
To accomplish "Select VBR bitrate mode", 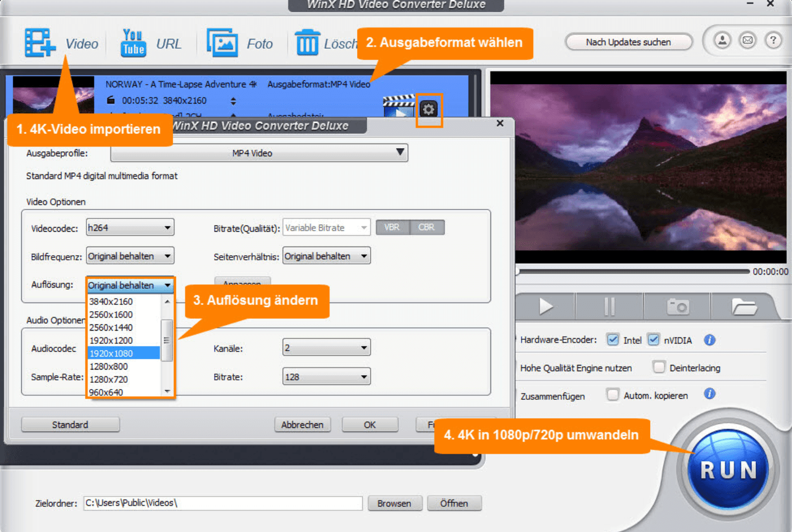I will [x=393, y=227].
